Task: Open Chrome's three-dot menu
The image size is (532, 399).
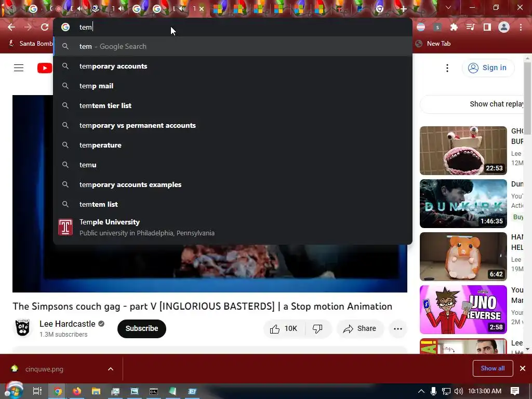Action: coord(521,27)
